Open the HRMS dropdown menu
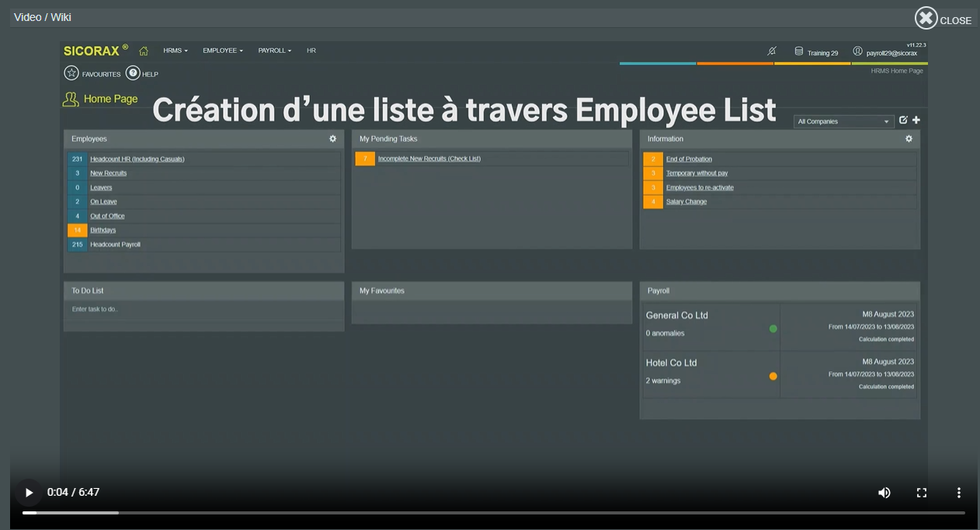The image size is (980, 530). (x=175, y=51)
